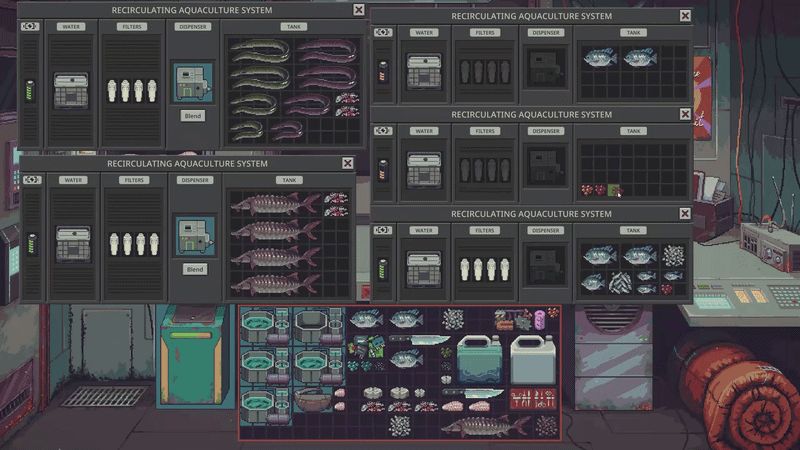Open the TANK label in the nearly empty tank window
The image size is (800, 450).
[633, 131]
